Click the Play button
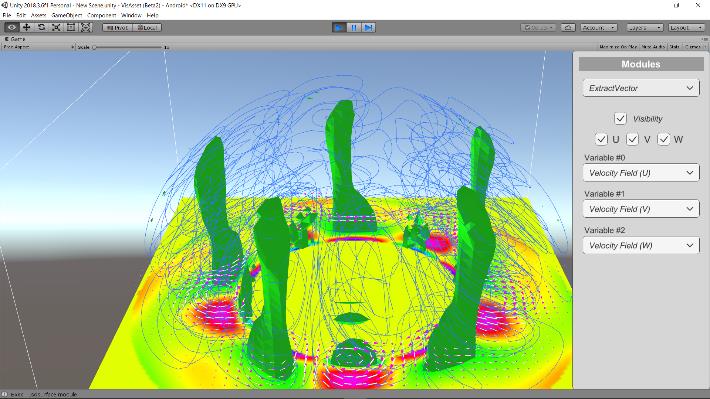Viewport: 710px width, 399px height. (339, 28)
